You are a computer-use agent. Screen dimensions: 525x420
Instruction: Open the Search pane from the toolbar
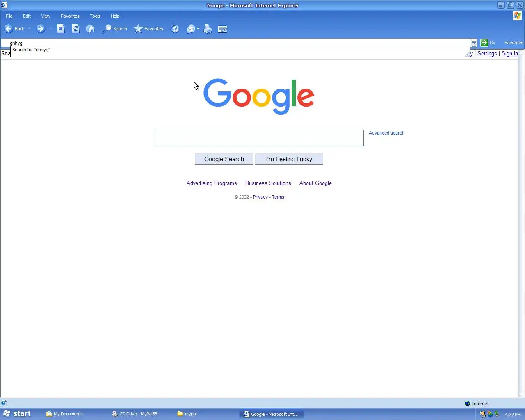(x=115, y=29)
